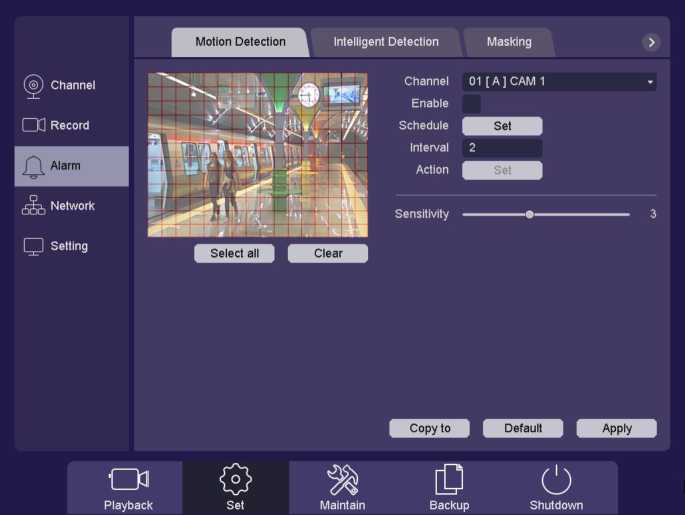Expand the Channel dropdown list

click(559, 82)
